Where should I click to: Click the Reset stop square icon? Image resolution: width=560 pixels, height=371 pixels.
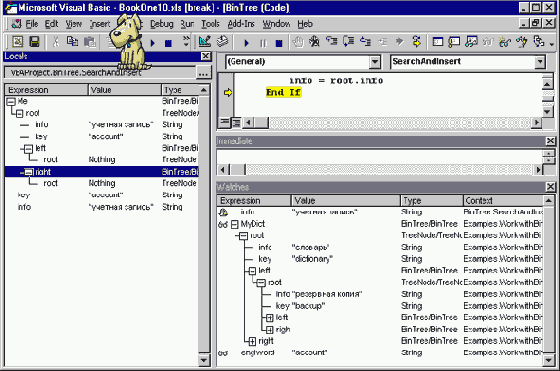[x=279, y=43]
